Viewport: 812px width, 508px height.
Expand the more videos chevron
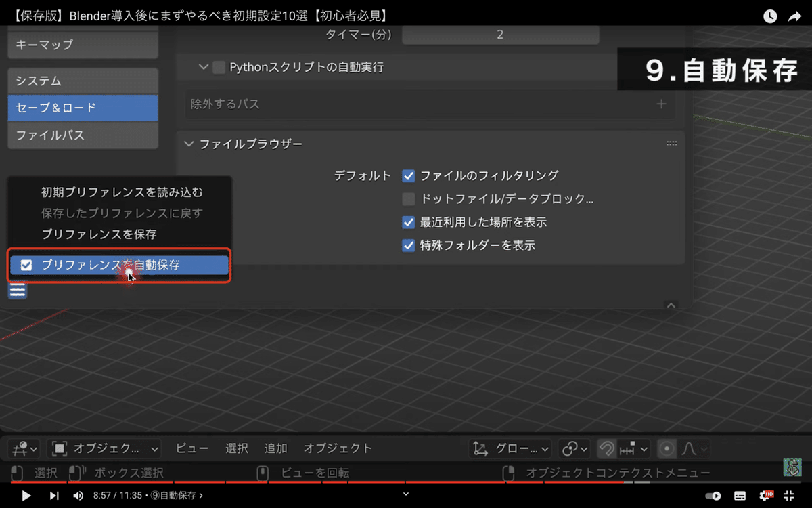click(x=406, y=494)
